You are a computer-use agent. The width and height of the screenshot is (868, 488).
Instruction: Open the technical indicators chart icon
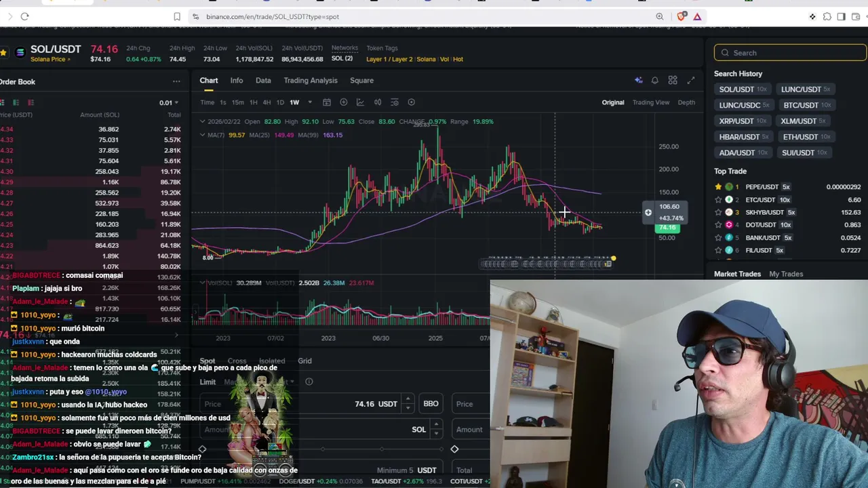[x=360, y=102]
